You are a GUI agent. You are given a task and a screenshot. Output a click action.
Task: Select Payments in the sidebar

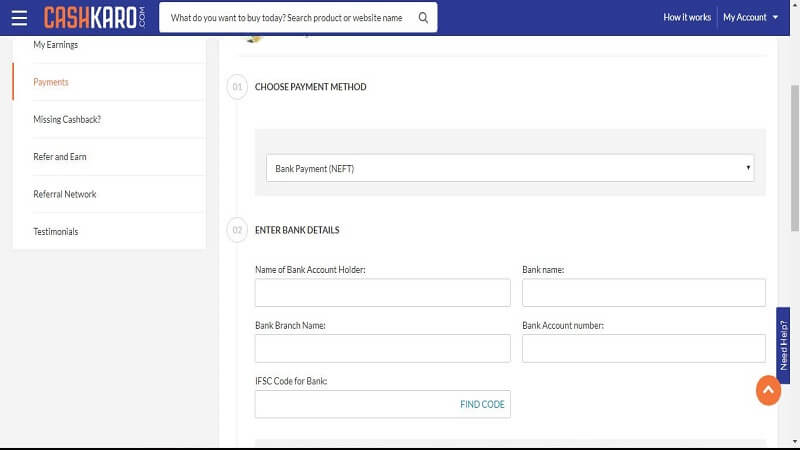pos(51,82)
